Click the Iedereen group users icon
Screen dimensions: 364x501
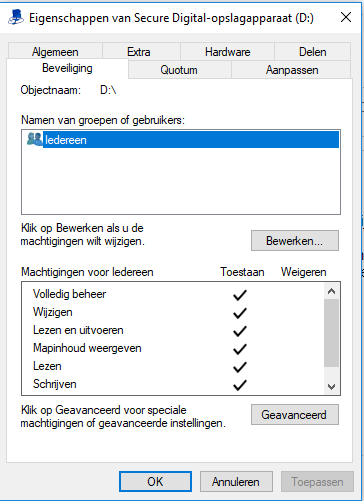(x=35, y=139)
